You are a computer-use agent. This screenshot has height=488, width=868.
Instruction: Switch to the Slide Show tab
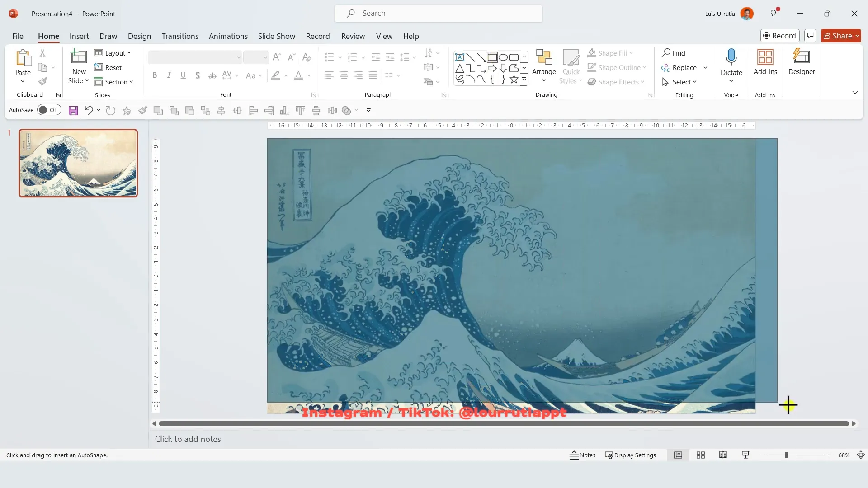[x=276, y=36]
